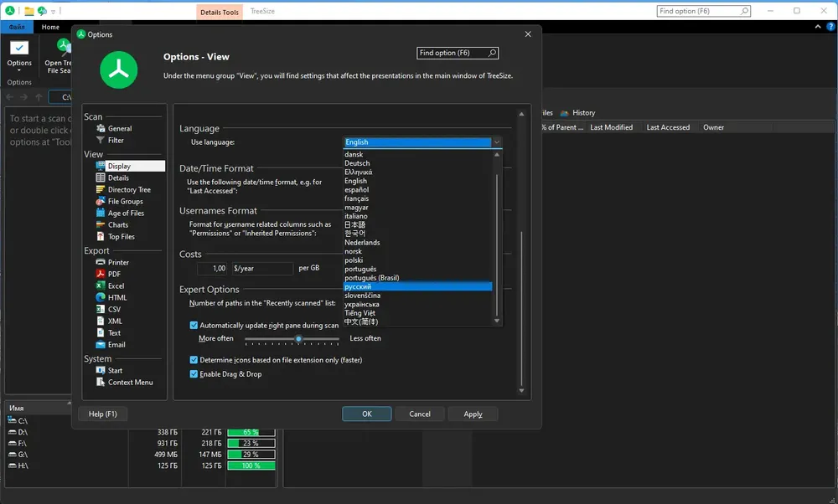Choose Deutsch from language list
The image size is (838, 504).
[x=357, y=163]
